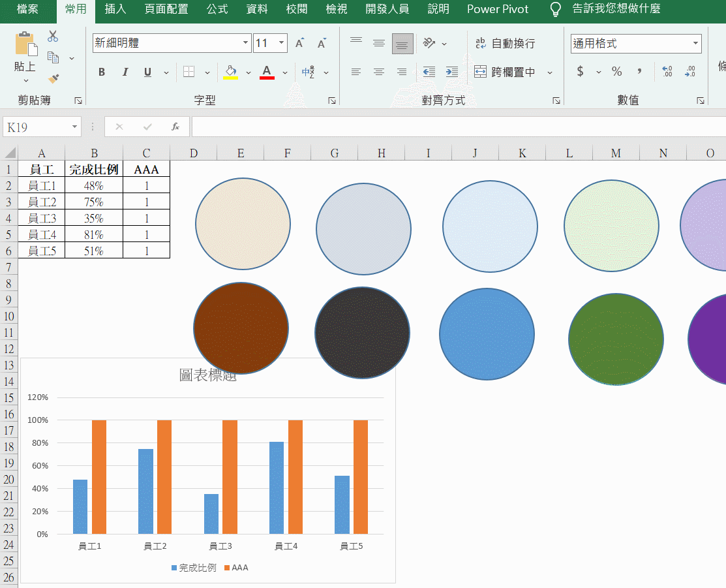
Task: Open the font size dropdown
Action: [281, 43]
